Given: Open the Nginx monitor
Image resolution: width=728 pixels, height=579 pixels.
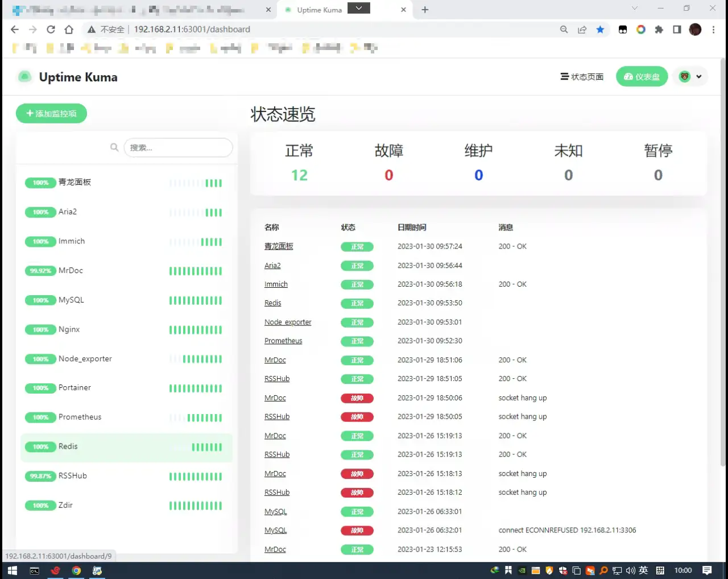Looking at the screenshot, I should point(126,330).
